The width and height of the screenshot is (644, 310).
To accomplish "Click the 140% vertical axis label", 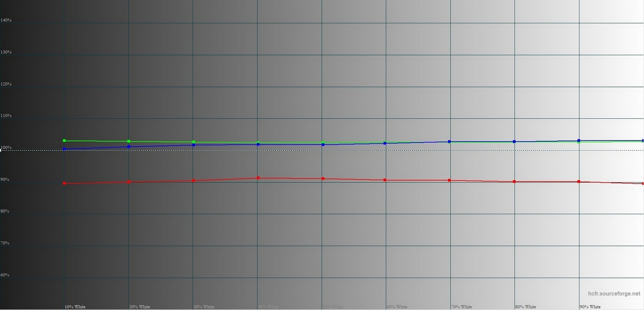I will pyautogui.click(x=6, y=20).
